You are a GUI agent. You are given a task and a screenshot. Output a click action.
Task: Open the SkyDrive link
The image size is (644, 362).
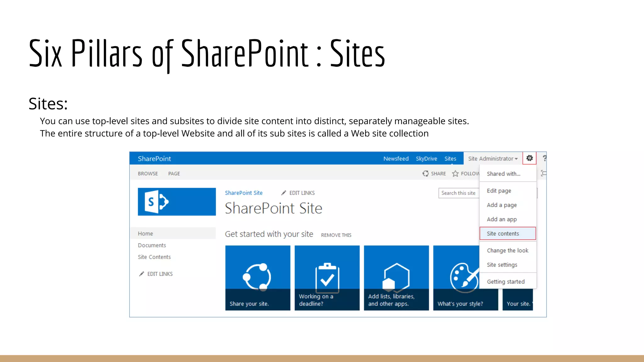(426, 159)
